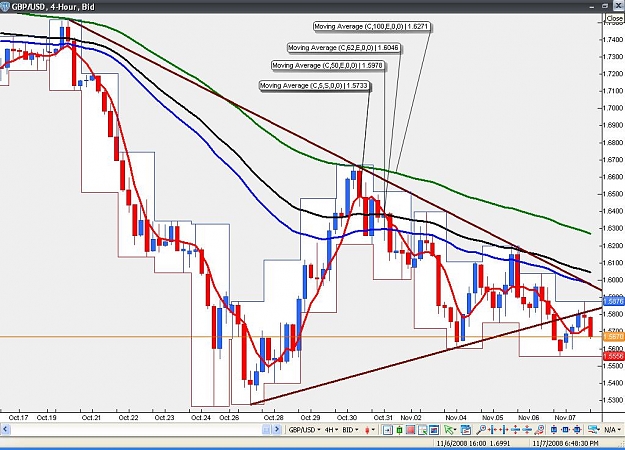This screenshot has height=450, width=625.
Task: Open the 4H timeframe dropdown
Action: 331,430
